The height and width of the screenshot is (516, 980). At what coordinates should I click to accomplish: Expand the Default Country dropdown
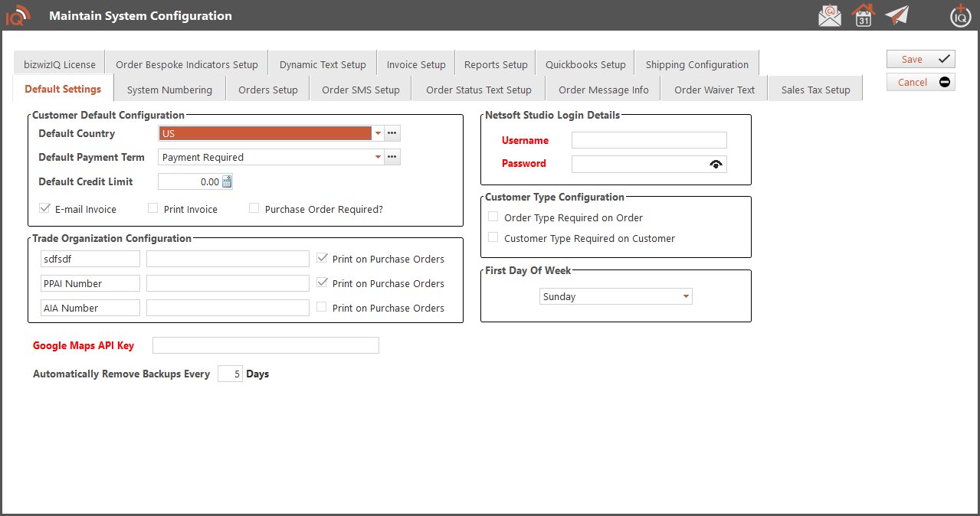378,133
